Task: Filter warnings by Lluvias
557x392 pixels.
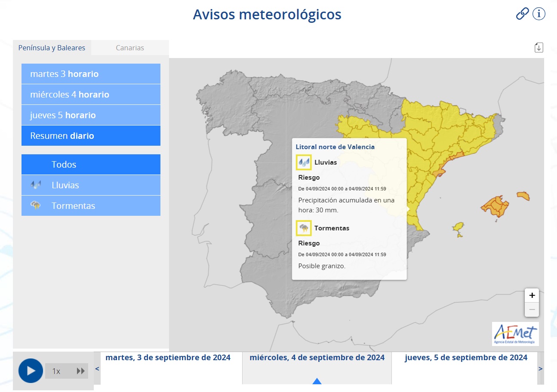Action: pyautogui.click(x=91, y=185)
